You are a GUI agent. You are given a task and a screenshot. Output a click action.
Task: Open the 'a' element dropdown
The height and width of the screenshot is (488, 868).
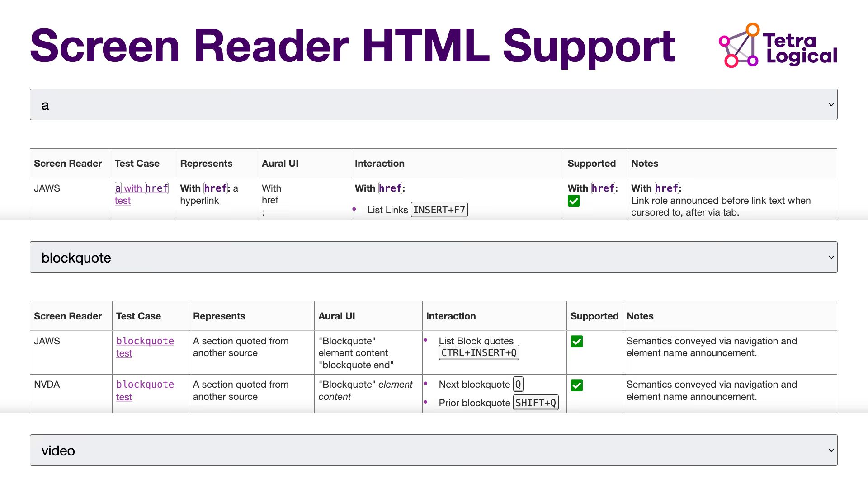433,104
